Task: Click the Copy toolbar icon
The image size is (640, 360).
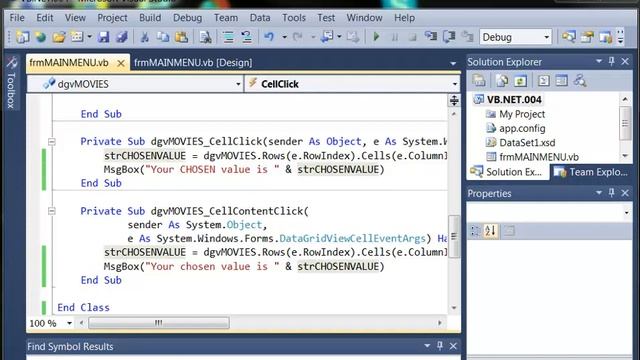Action: (x=163, y=37)
